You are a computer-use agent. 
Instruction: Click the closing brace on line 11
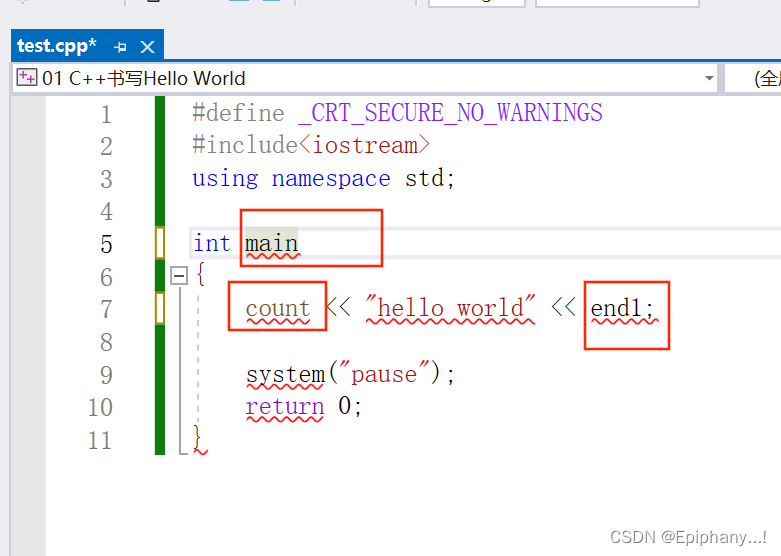(x=197, y=437)
